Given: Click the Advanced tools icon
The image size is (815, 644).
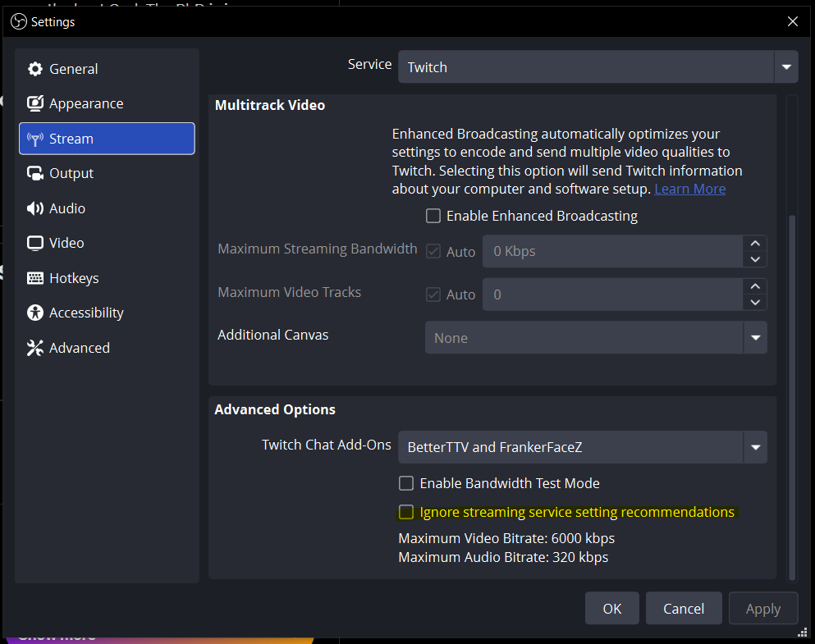Looking at the screenshot, I should pos(34,348).
